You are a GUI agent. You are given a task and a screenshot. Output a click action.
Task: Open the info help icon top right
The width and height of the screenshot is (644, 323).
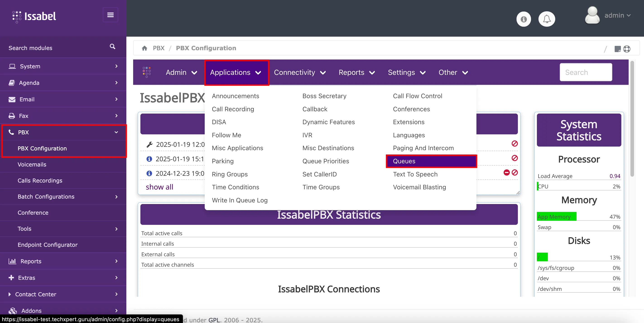524,19
